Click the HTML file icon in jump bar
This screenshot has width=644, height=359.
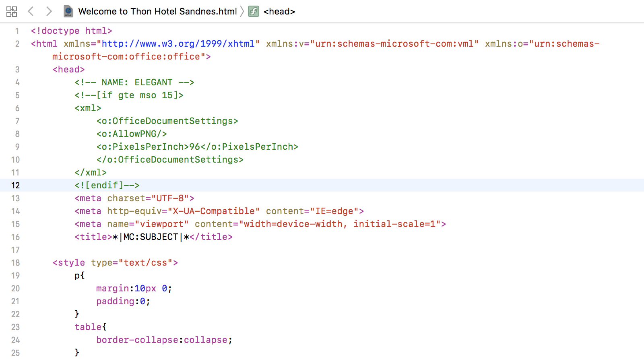tap(68, 11)
